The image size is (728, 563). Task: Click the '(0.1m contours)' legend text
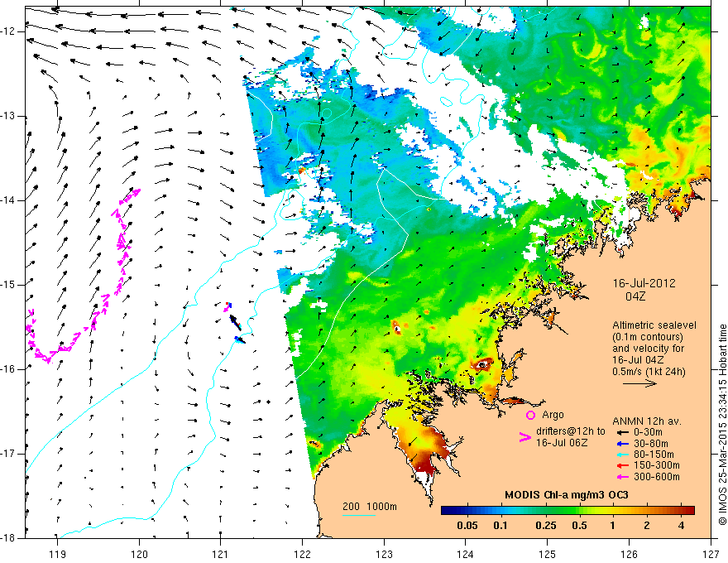click(x=648, y=337)
